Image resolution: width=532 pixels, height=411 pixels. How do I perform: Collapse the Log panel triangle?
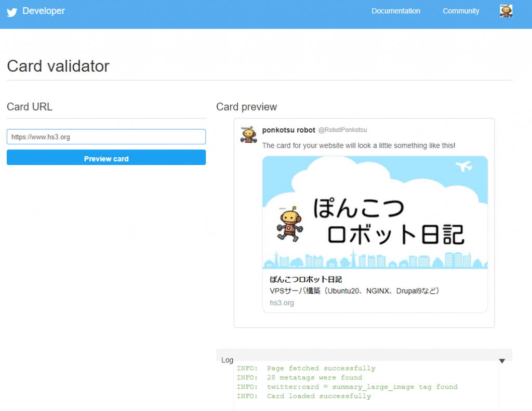click(502, 361)
